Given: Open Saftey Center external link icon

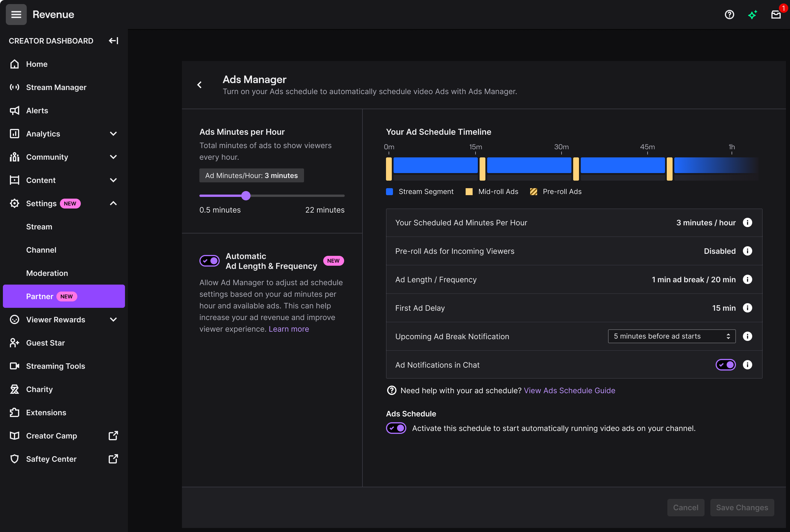Looking at the screenshot, I should coord(113,459).
